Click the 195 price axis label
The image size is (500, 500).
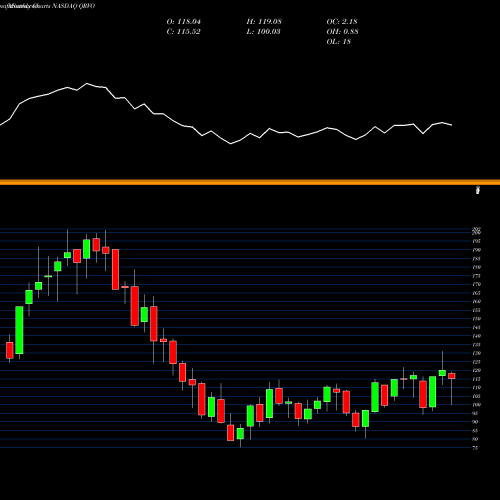[x=476, y=241]
